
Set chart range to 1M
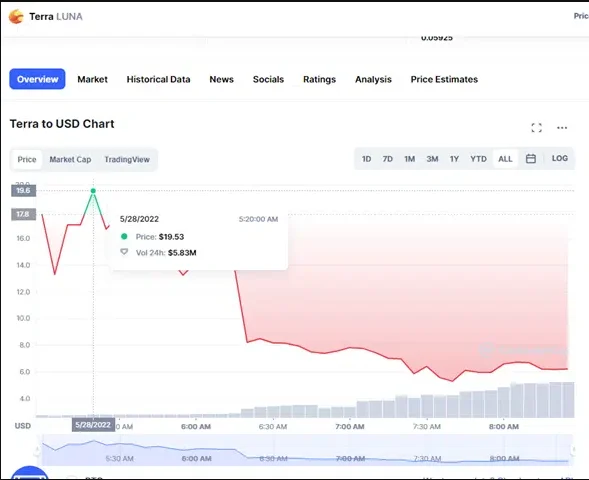pos(409,159)
